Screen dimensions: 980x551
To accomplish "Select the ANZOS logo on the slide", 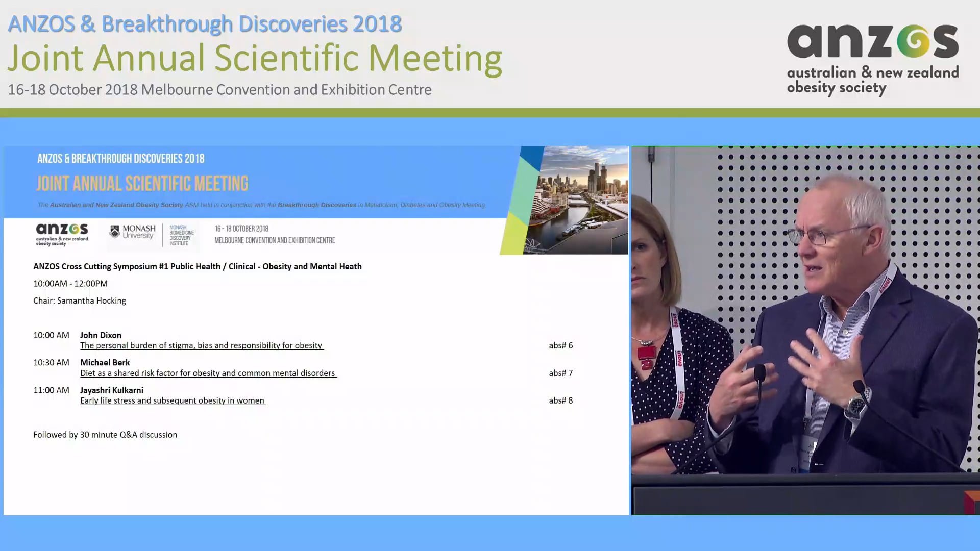I will pos(61,235).
